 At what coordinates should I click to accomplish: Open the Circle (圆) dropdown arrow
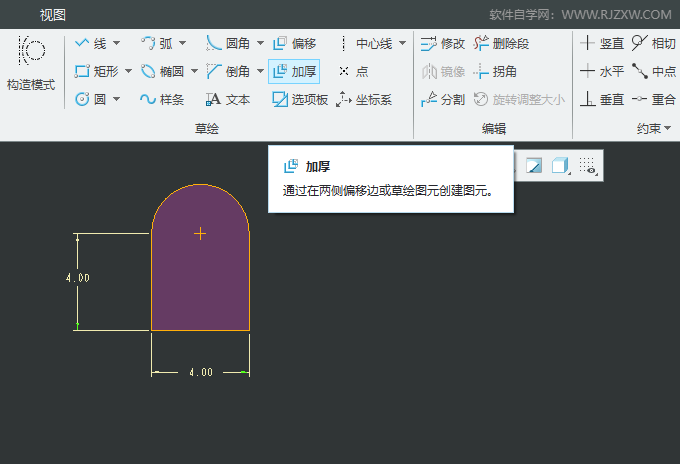click(117, 99)
